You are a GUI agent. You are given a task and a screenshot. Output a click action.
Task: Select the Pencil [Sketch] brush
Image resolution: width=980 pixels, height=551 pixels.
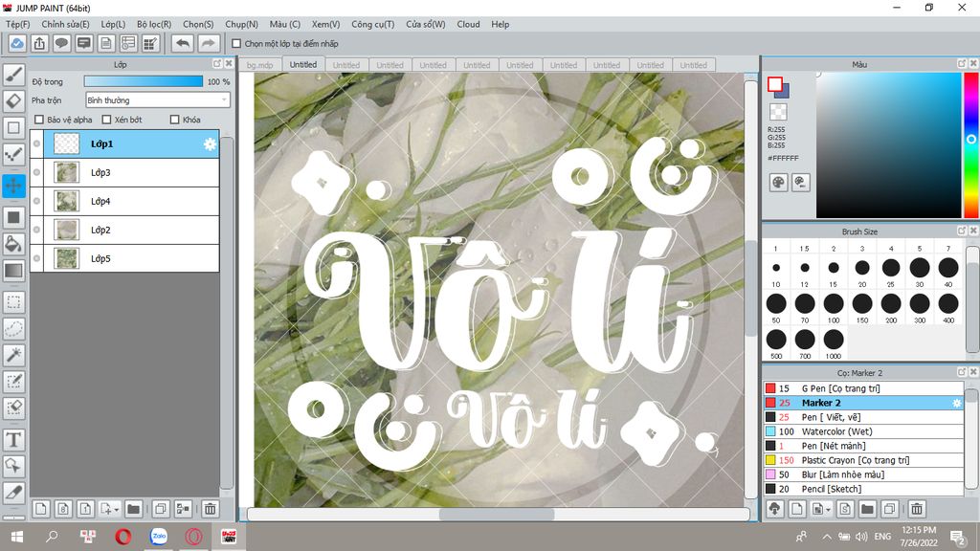click(863, 489)
